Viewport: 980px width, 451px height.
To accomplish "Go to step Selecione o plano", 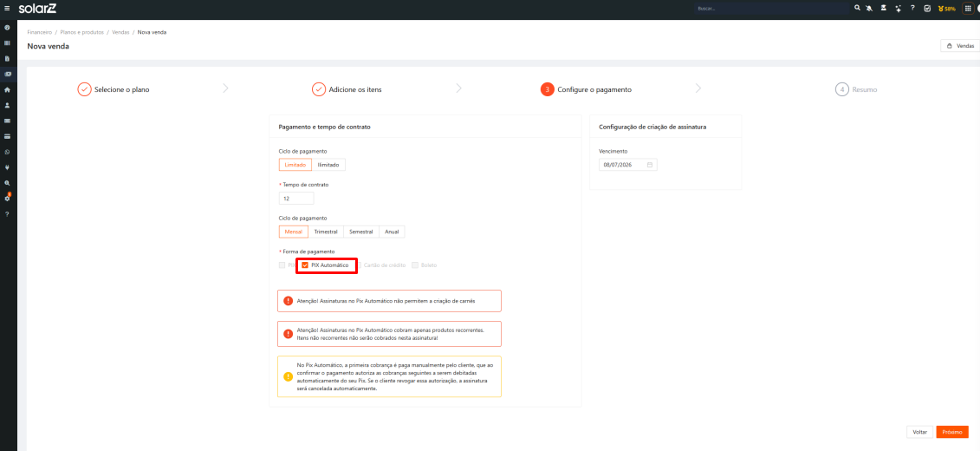I will (x=114, y=89).
